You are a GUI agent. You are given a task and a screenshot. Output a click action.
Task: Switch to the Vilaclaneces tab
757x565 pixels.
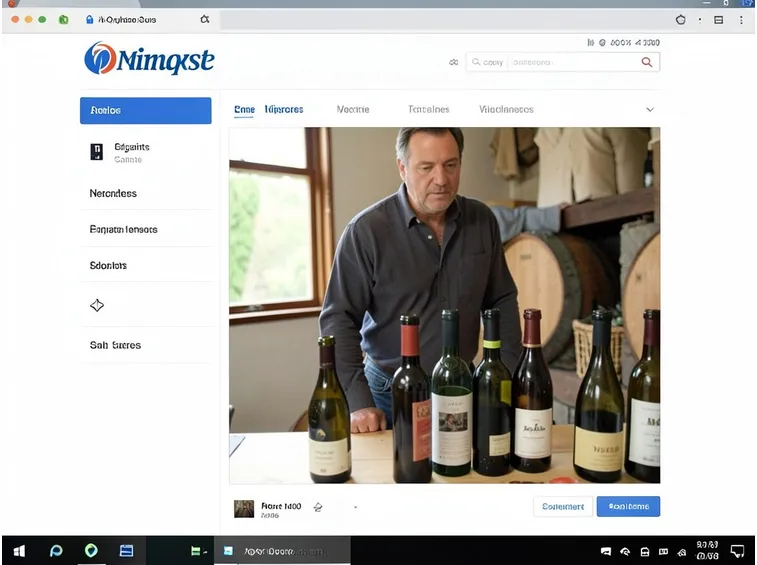tap(506, 110)
